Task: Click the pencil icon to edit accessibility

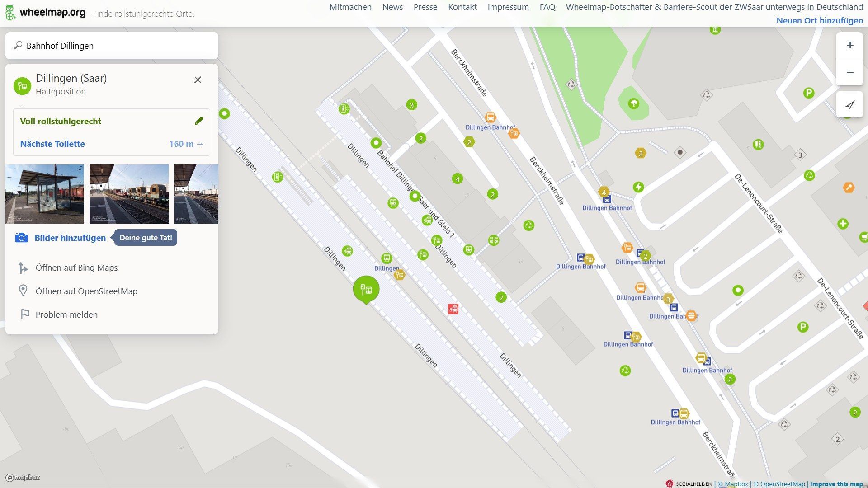Action: [199, 121]
